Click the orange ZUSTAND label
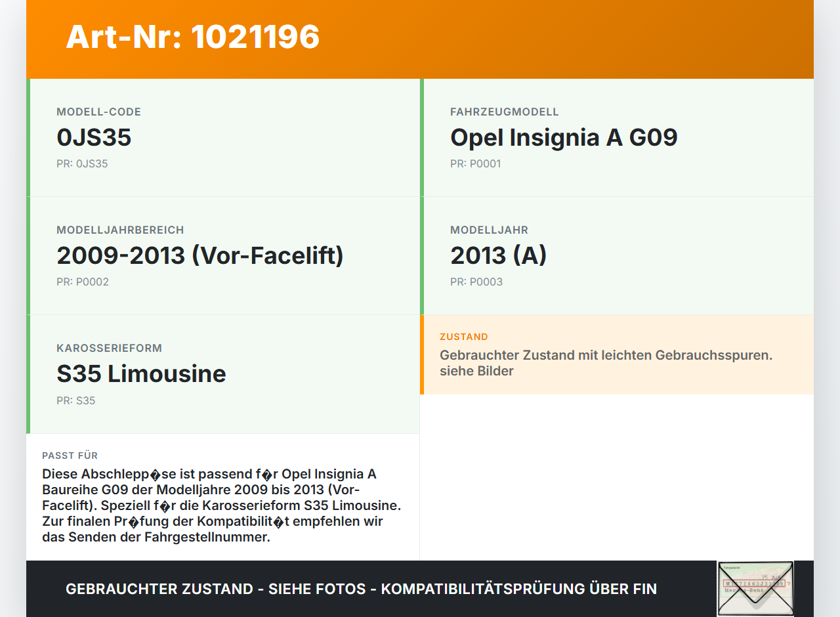 coord(463,337)
